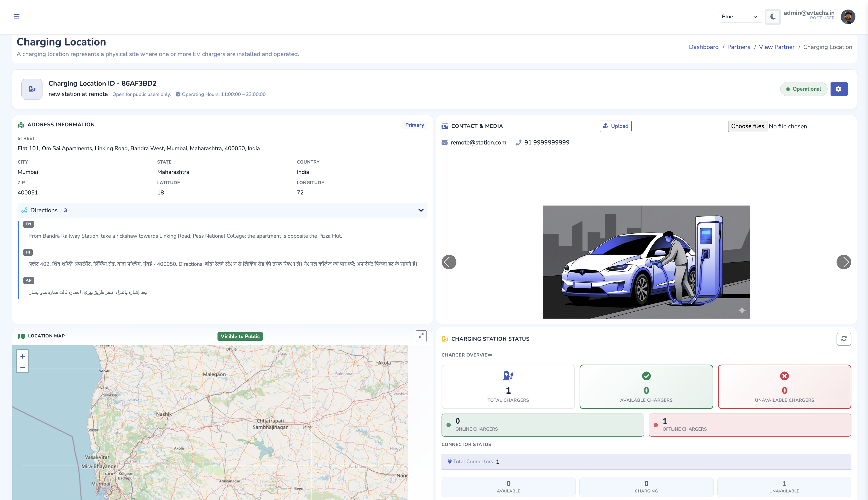Click the EV charging station image
The image size is (868, 500).
point(646,262)
